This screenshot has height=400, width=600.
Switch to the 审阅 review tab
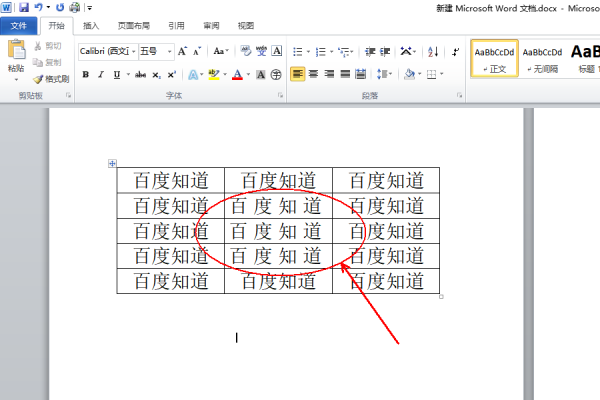pyautogui.click(x=211, y=26)
